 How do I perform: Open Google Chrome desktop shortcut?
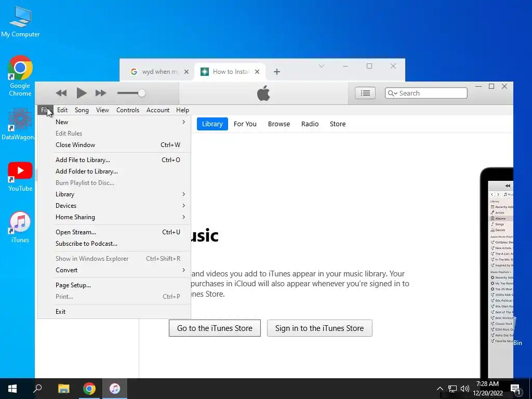coord(20,76)
